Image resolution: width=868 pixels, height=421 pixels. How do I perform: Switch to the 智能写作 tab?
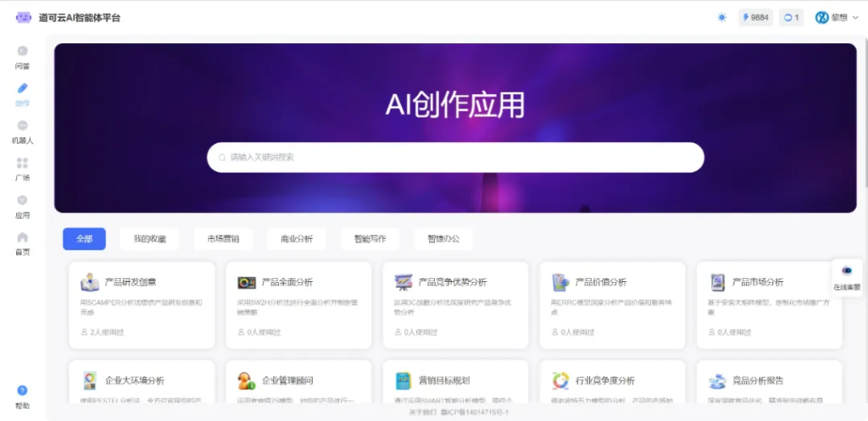click(x=370, y=239)
